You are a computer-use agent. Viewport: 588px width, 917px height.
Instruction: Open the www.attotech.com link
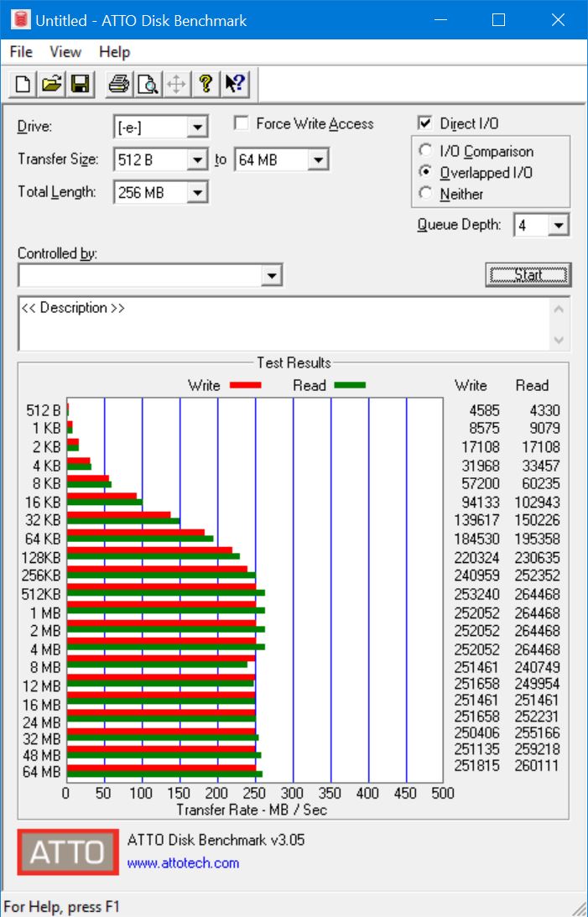click(183, 863)
